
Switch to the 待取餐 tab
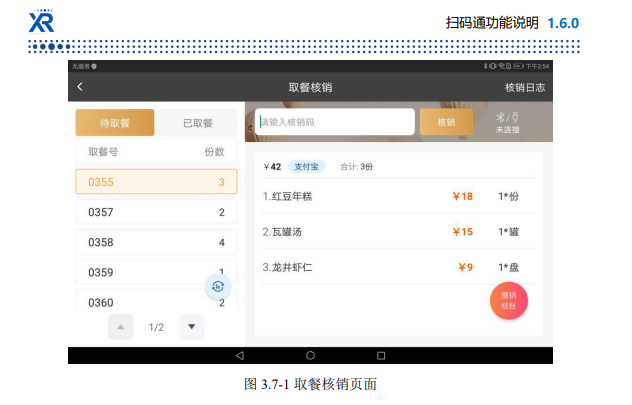(115, 123)
